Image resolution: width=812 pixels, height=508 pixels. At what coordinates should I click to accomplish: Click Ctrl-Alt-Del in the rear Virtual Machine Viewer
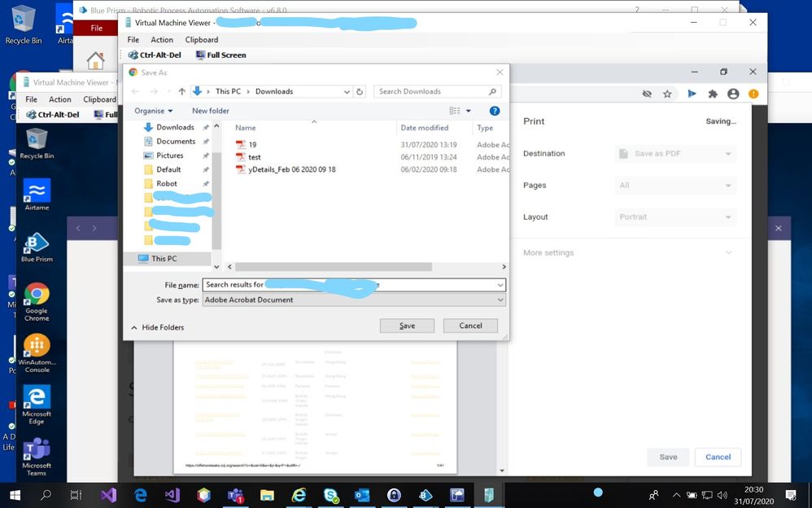[x=53, y=115]
